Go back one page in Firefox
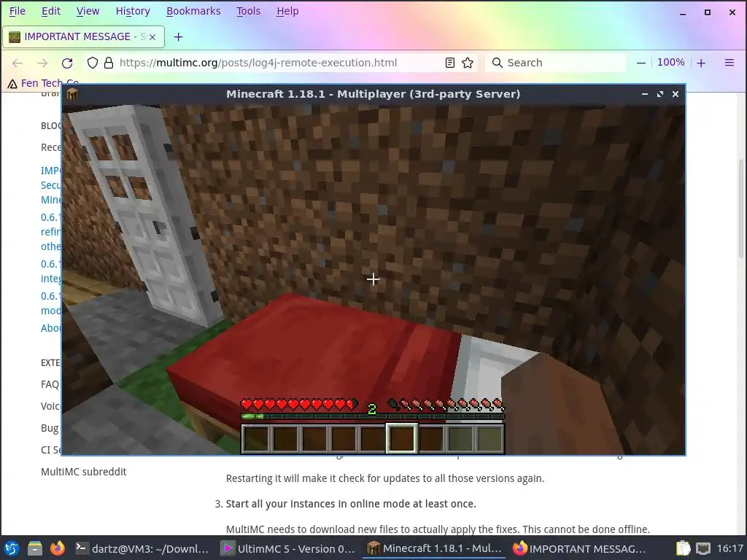Screen dimensions: 747x560 tap(18, 63)
